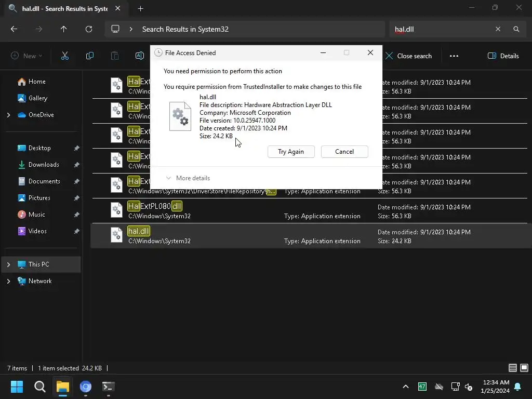This screenshot has height=399, width=532.
Task: Click the search magnifier in search box
Action: coord(516,29)
